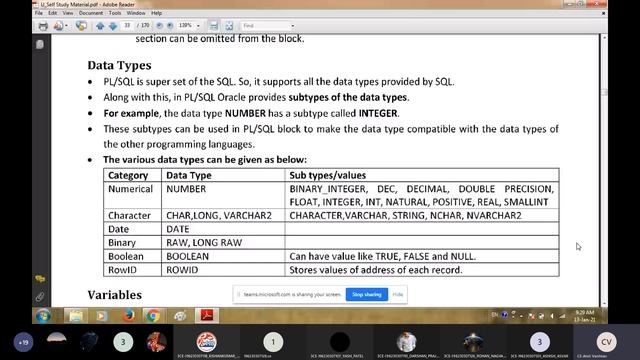Image resolution: width=640 pixels, height=360 pixels.
Task: Click the EN language indicator
Action: click(495, 315)
